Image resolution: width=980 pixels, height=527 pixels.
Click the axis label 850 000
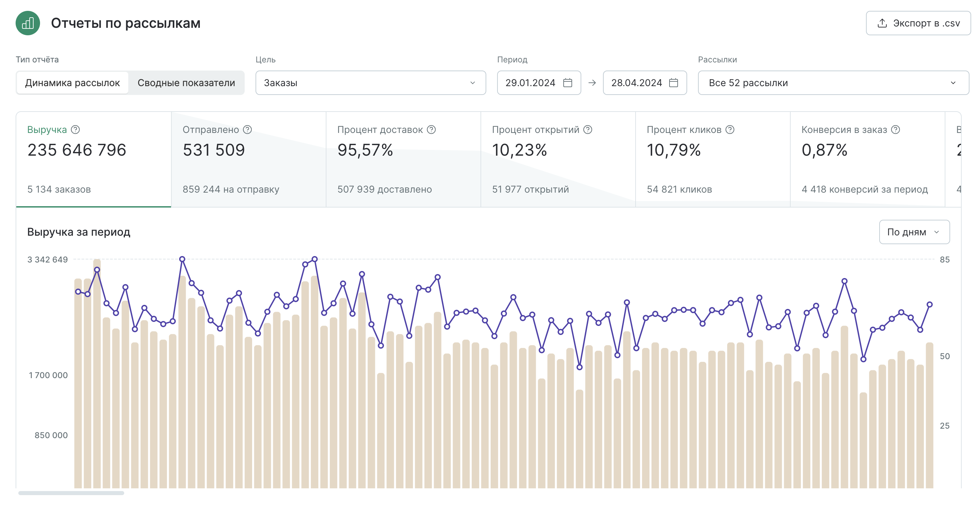[51, 435]
